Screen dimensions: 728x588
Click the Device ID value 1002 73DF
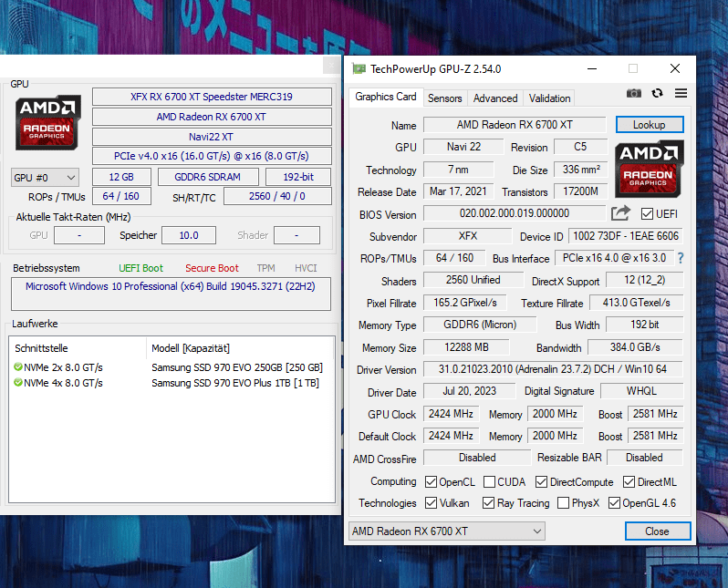coord(626,236)
